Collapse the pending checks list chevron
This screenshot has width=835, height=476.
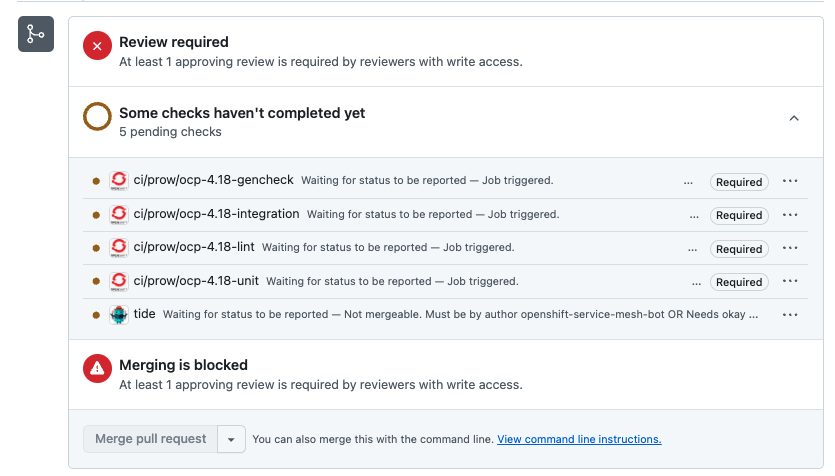point(794,118)
